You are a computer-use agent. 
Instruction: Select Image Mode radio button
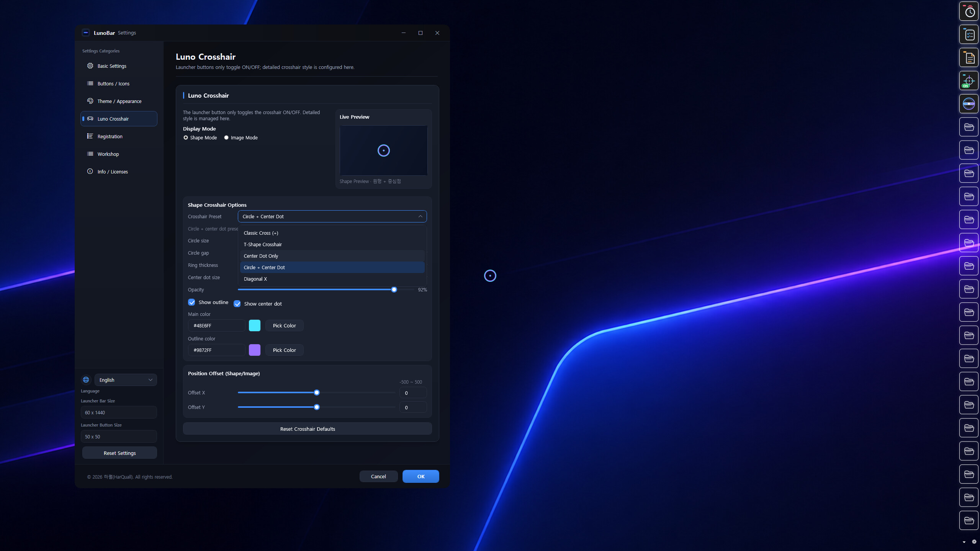point(226,138)
